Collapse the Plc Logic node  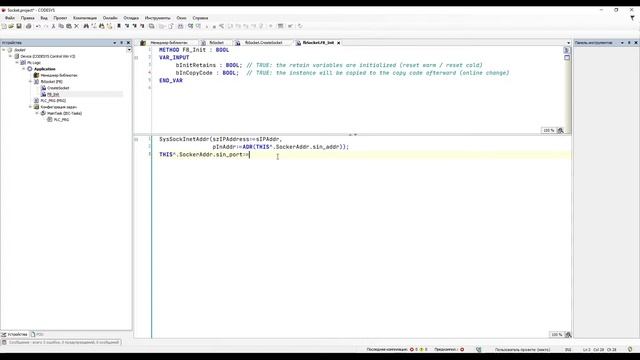[x=17, y=62]
